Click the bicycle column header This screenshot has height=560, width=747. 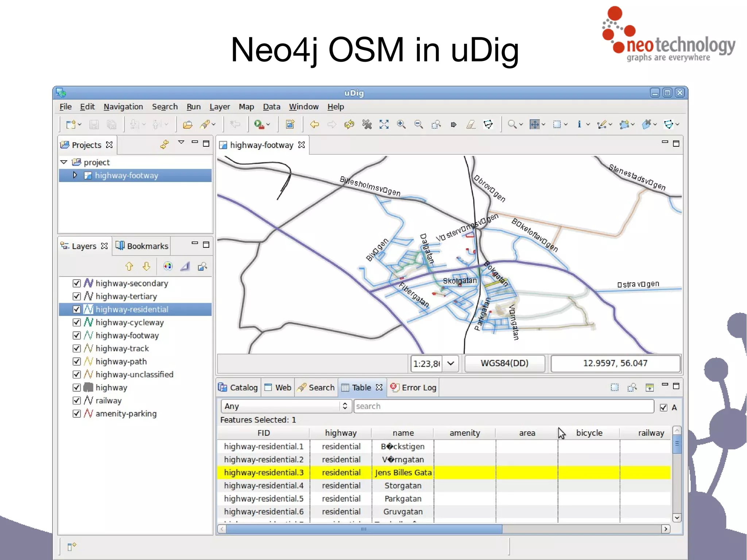[589, 433]
